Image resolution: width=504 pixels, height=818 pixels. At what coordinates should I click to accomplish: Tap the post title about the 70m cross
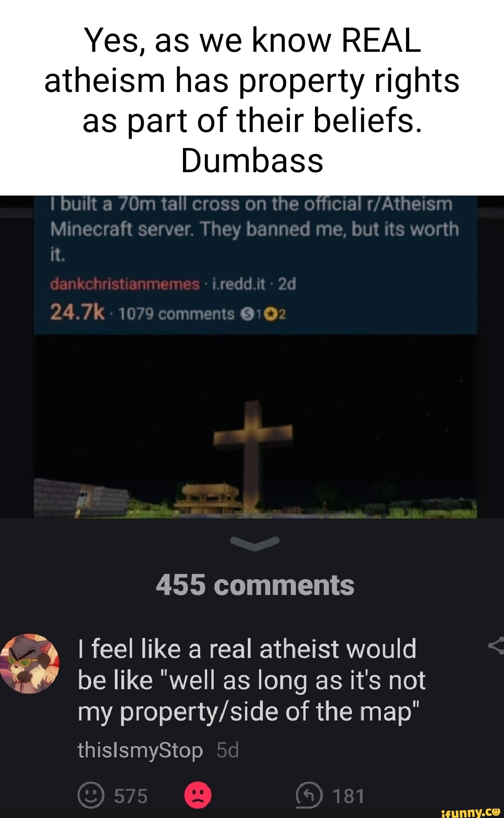point(254,229)
